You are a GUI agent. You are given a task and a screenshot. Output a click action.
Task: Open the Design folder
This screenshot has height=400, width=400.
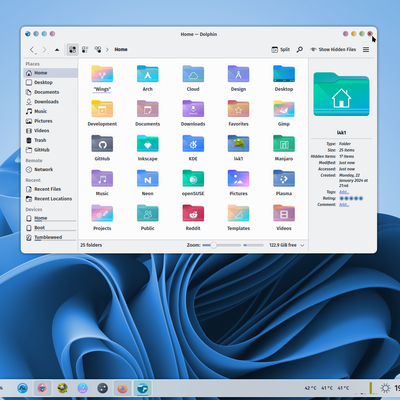238,74
